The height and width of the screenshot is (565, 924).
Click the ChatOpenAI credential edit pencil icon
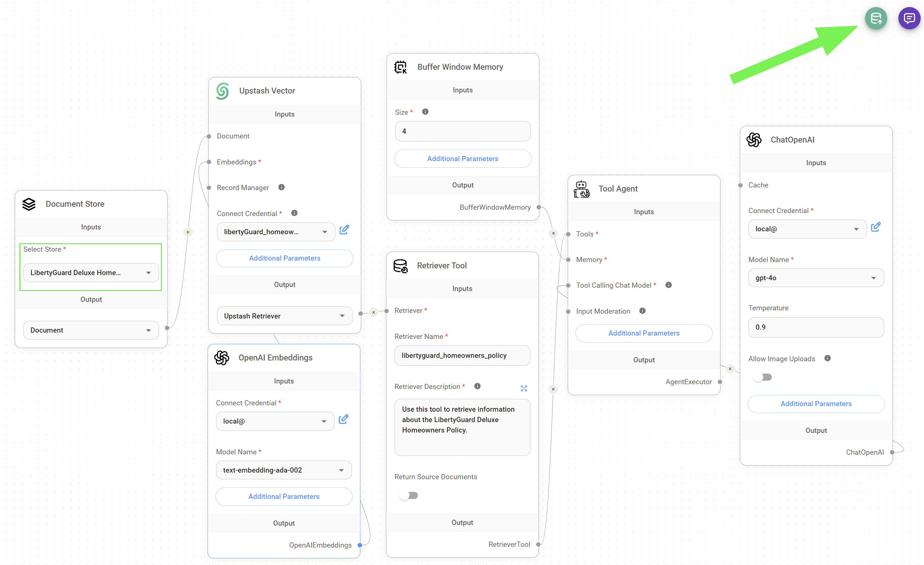[875, 227]
